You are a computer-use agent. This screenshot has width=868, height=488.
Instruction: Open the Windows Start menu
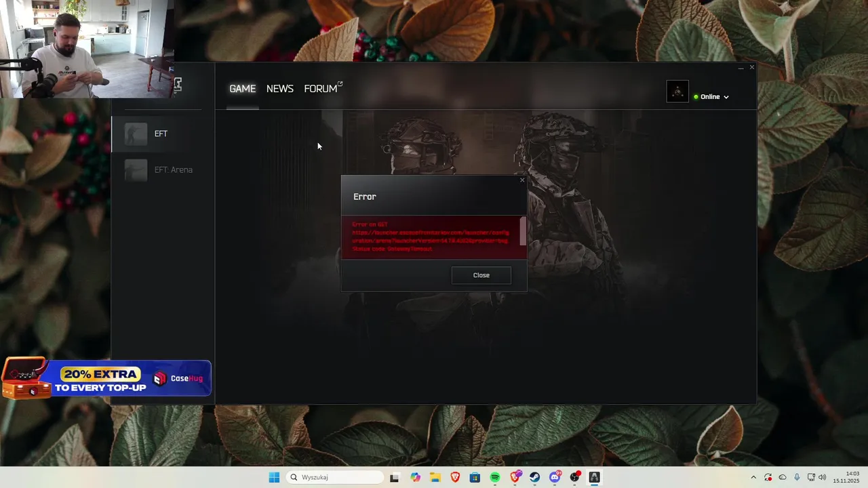[274, 477]
